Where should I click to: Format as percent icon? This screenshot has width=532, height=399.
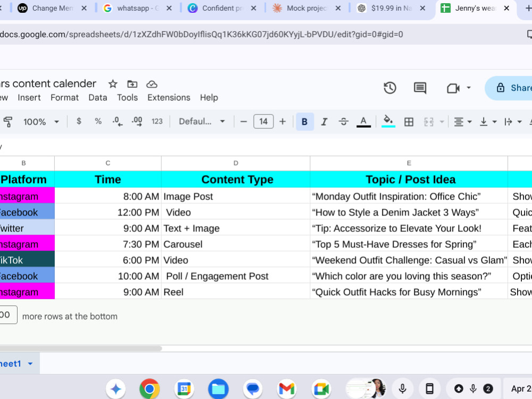coord(98,121)
